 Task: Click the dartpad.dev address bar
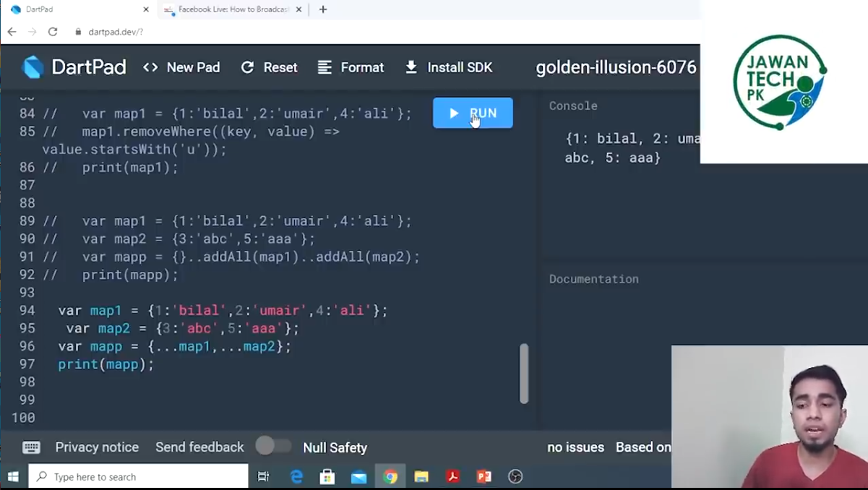(x=383, y=32)
